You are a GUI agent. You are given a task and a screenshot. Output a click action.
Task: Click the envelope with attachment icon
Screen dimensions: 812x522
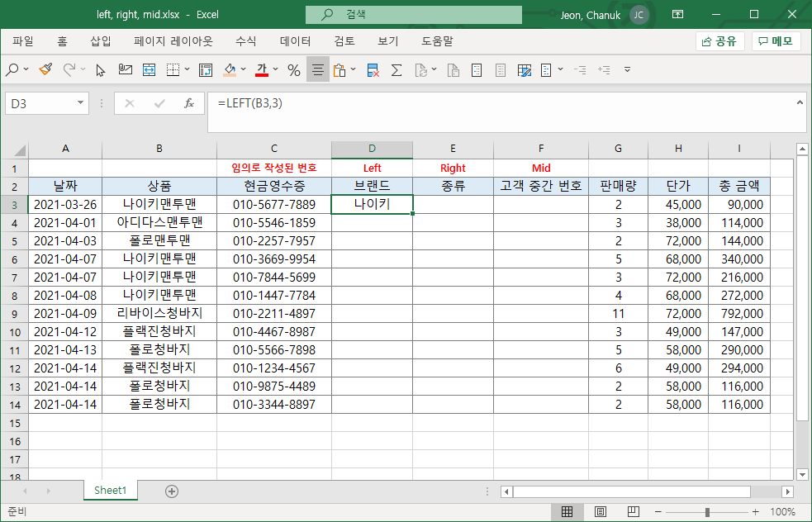(125, 70)
